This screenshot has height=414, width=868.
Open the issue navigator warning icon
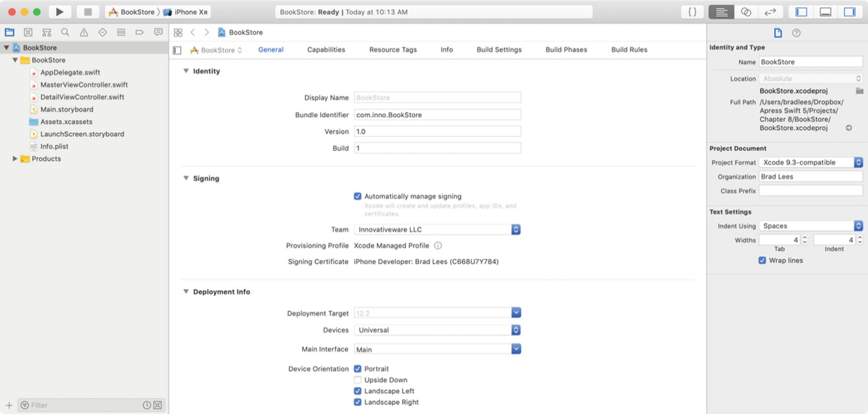click(x=84, y=32)
